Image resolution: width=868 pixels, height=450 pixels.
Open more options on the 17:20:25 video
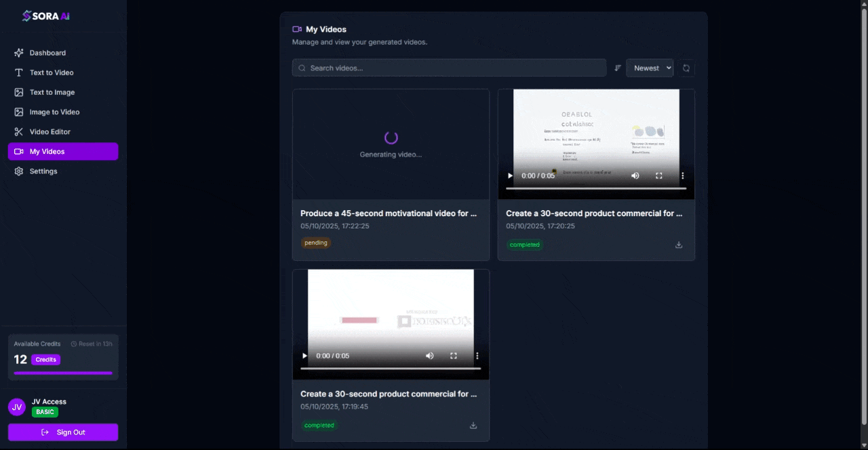coord(682,176)
